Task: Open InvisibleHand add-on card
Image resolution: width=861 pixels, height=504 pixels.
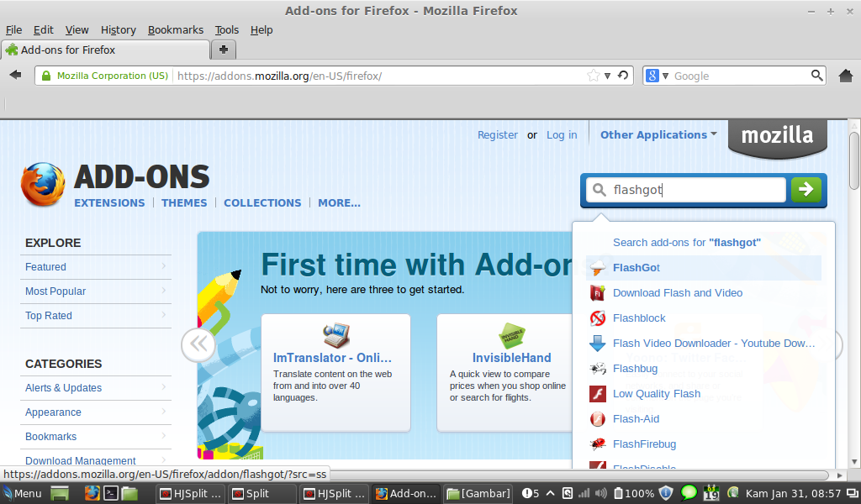Action: 505,373
